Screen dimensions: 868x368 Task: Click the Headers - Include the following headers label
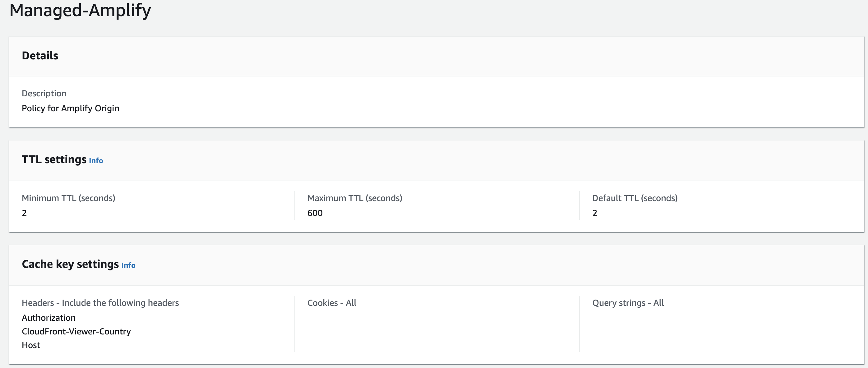point(100,303)
